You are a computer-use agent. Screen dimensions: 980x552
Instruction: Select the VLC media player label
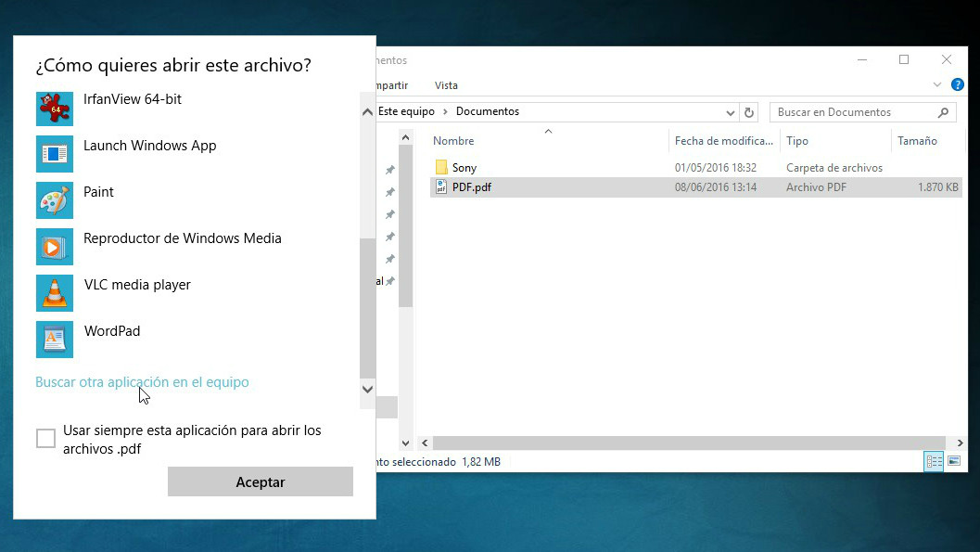137,285
